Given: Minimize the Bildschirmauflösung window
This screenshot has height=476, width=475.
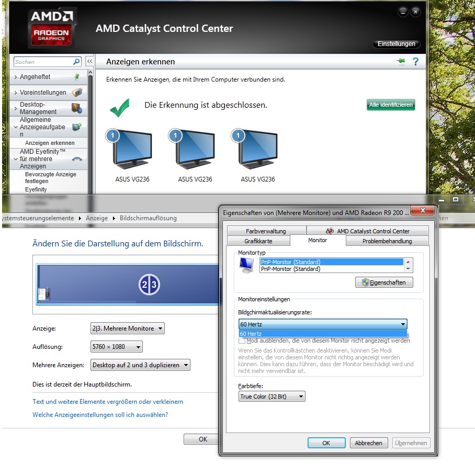Looking at the screenshot, I should click(442, 199).
